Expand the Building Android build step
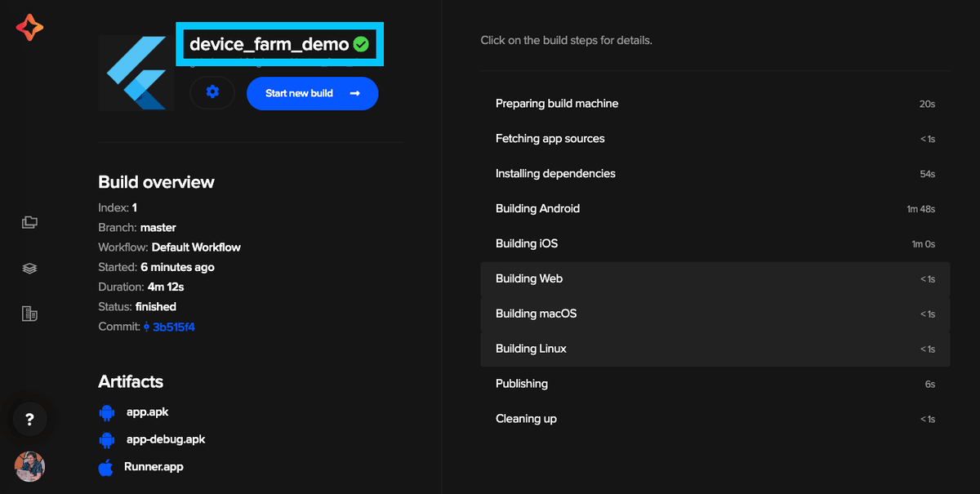Viewport: 980px width, 494px height. [715, 208]
